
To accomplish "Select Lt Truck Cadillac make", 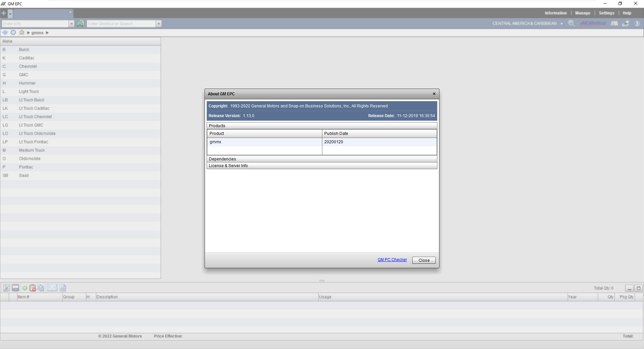I will pyautogui.click(x=80, y=108).
